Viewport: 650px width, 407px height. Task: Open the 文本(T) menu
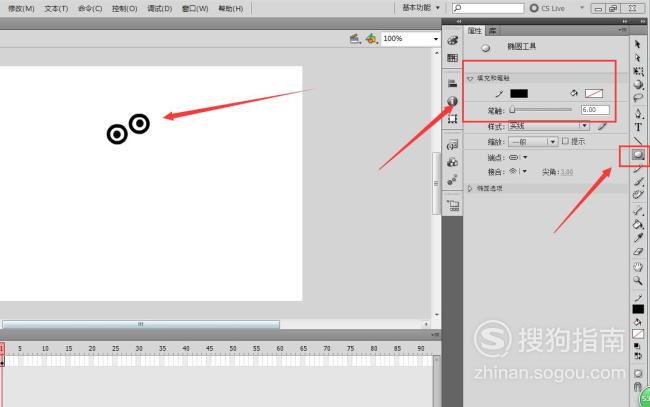pyautogui.click(x=56, y=8)
